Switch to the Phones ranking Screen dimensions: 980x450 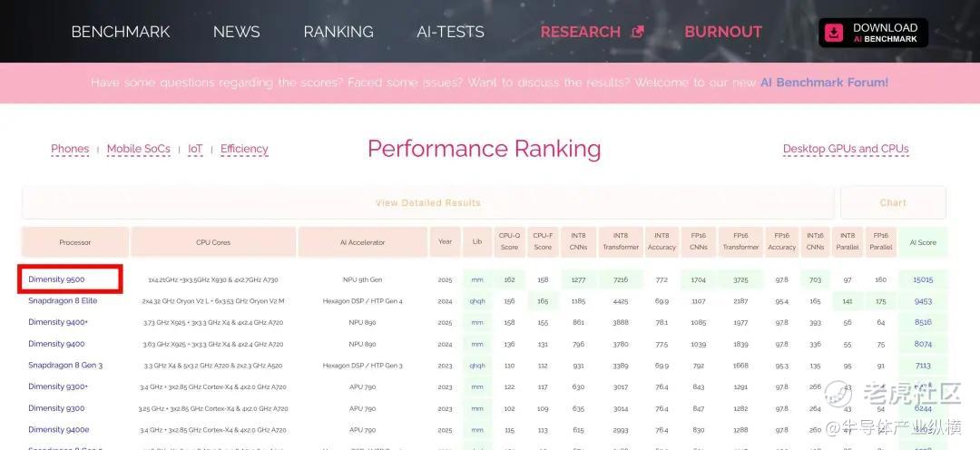pyautogui.click(x=70, y=149)
